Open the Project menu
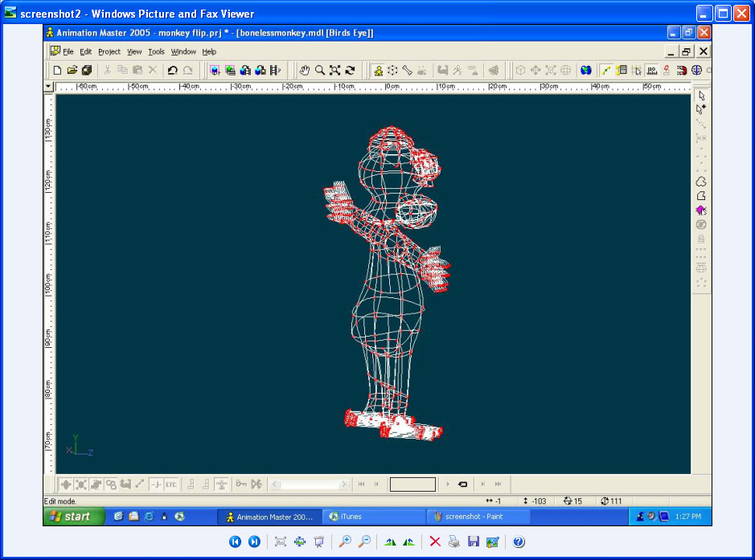The image size is (755, 560). pos(109,51)
